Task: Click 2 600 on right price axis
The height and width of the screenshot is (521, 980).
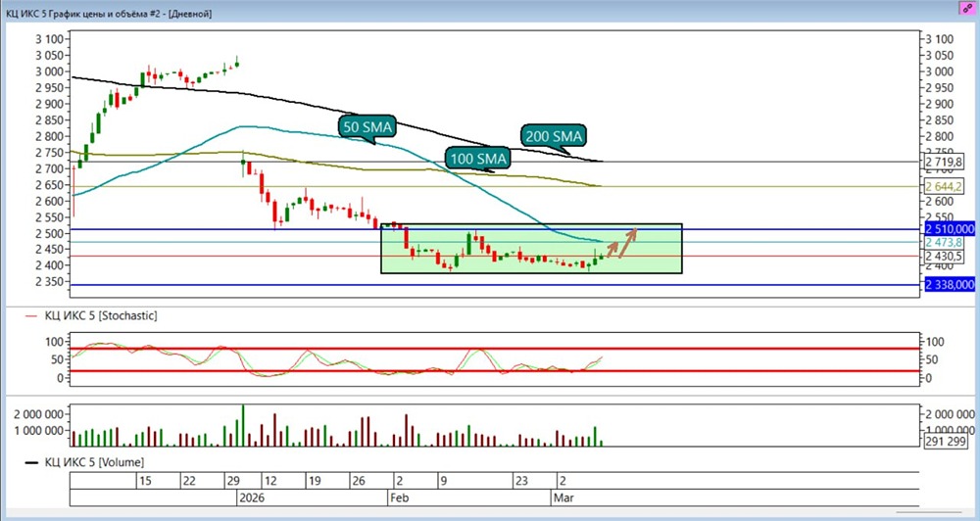Action: pyautogui.click(x=940, y=201)
